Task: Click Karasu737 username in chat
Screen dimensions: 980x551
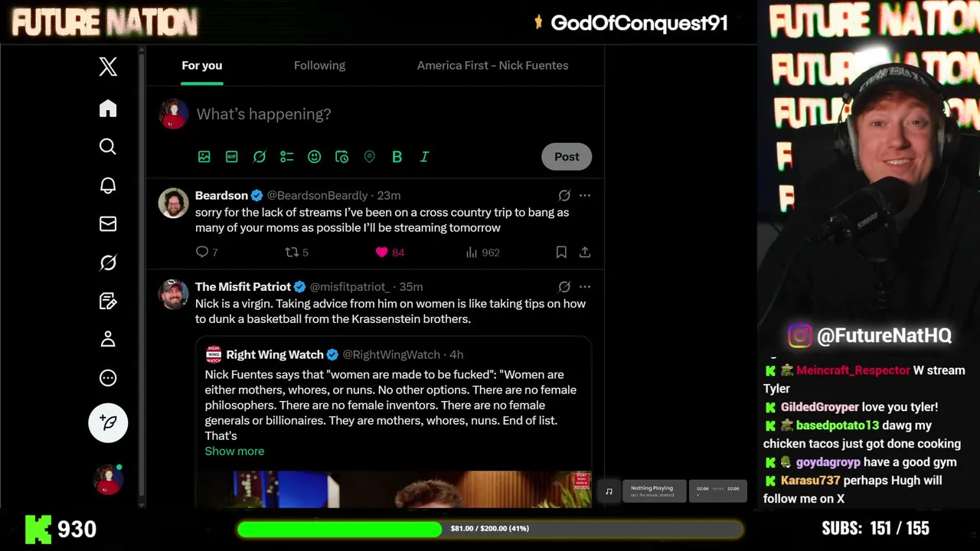Action: click(810, 481)
